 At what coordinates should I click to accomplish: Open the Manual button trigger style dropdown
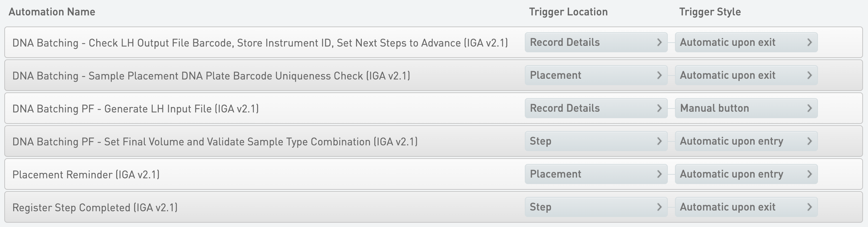(x=746, y=108)
